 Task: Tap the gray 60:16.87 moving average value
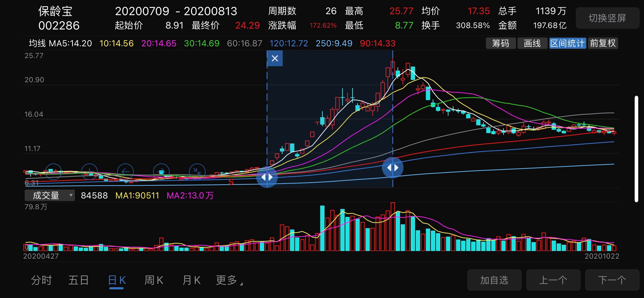[245, 43]
